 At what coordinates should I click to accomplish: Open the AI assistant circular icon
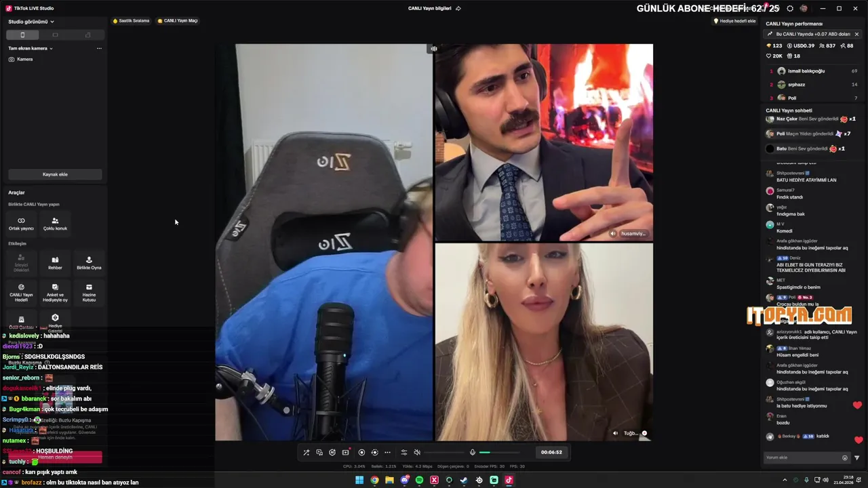coord(332,452)
